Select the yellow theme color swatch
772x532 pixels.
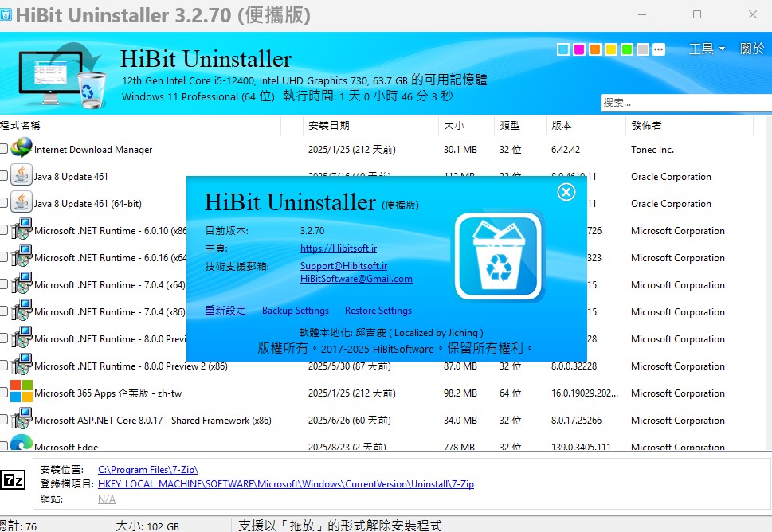[611, 49]
